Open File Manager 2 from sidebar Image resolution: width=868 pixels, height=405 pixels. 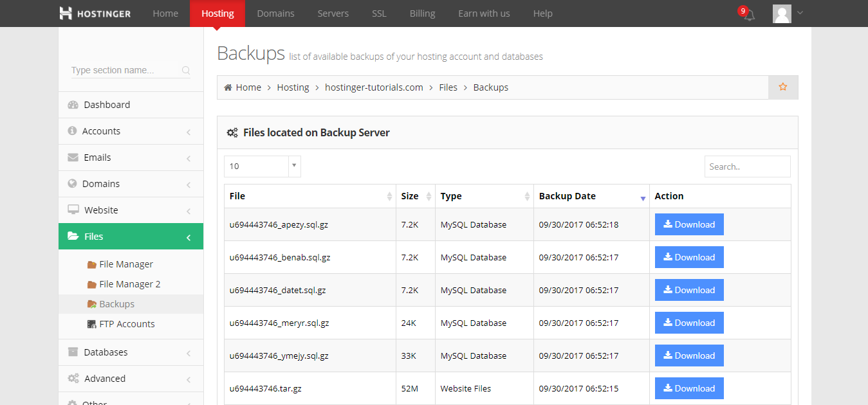(130, 284)
